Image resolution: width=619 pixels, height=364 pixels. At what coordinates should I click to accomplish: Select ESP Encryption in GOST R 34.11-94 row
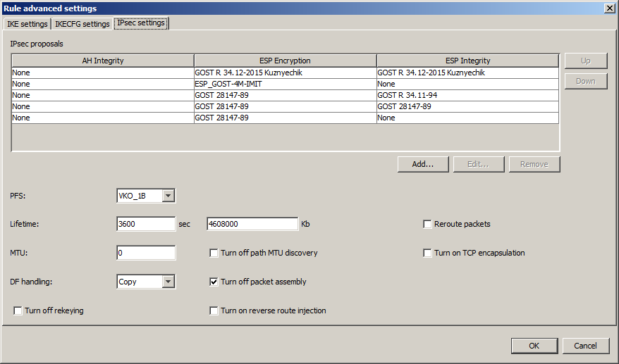tap(285, 95)
